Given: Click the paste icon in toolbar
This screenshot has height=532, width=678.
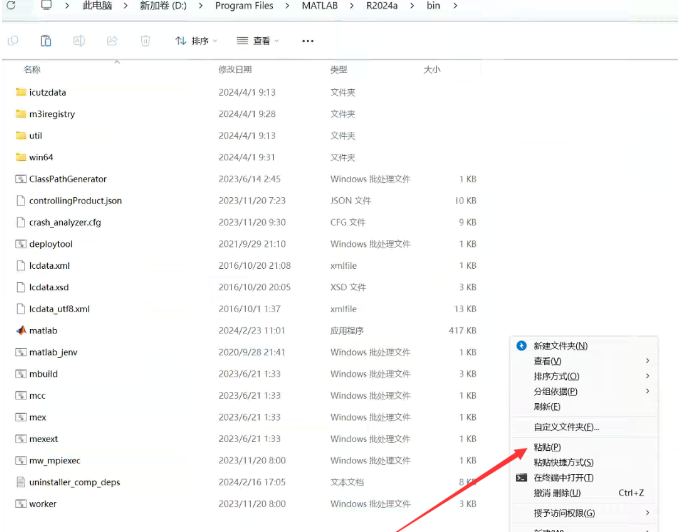Looking at the screenshot, I should [x=46, y=41].
